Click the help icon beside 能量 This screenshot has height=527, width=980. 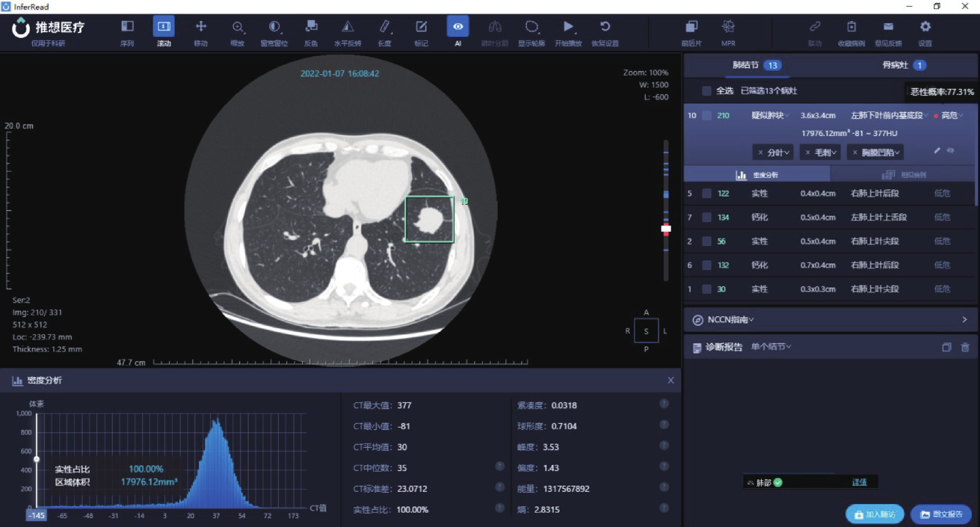664,487
